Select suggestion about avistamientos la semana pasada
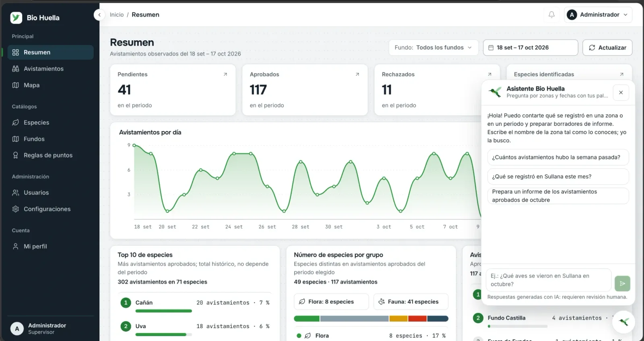This screenshot has height=341, width=644. coord(558,157)
